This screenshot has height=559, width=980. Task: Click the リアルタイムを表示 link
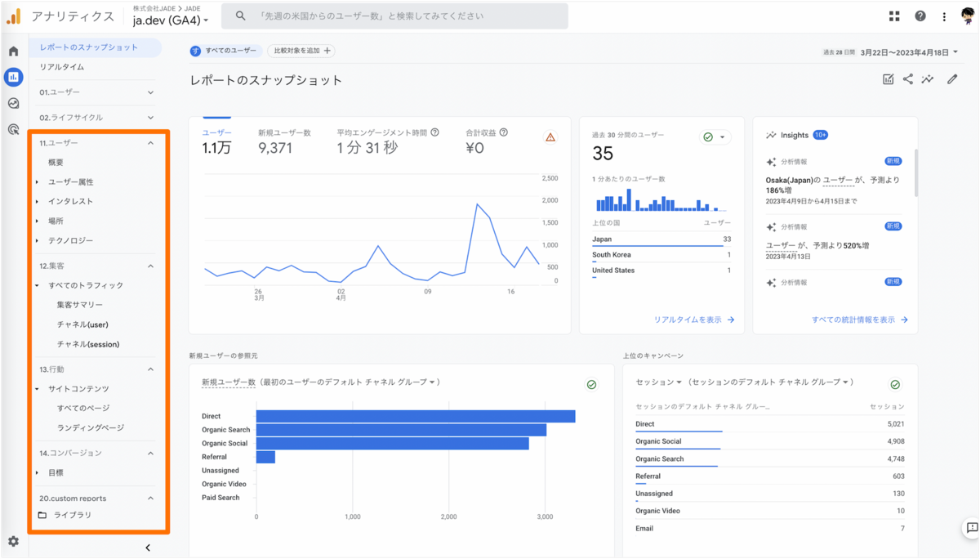(x=688, y=320)
